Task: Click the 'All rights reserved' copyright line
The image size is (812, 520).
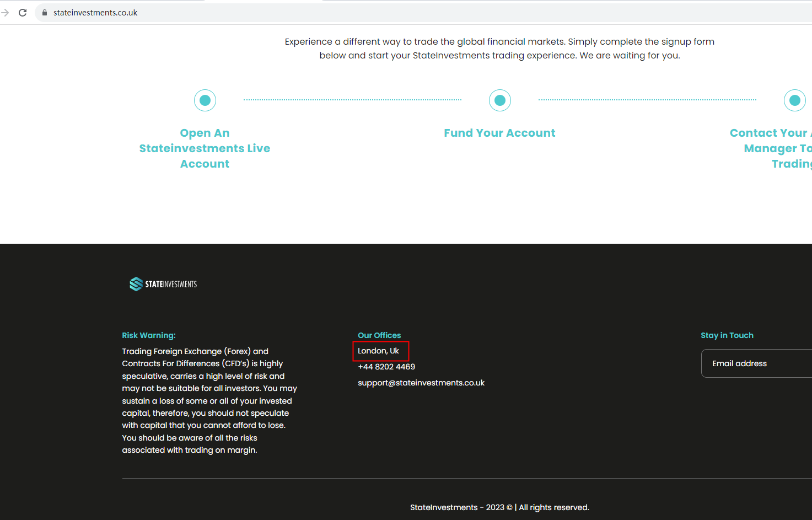Action: (499, 507)
